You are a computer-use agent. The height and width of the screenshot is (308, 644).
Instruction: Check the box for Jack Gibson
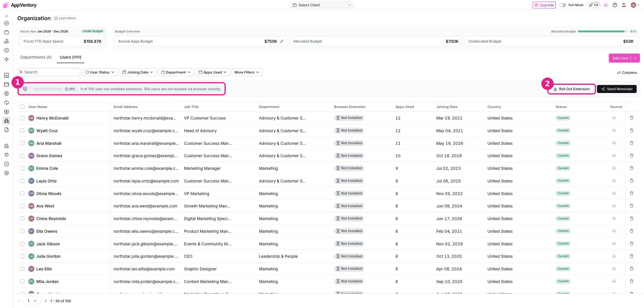tap(22, 244)
